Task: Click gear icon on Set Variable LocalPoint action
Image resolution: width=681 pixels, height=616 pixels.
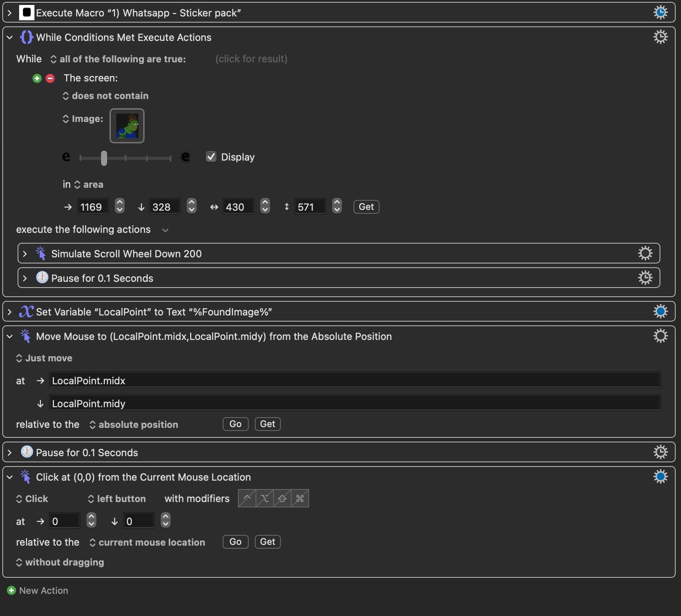Action: click(660, 312)
